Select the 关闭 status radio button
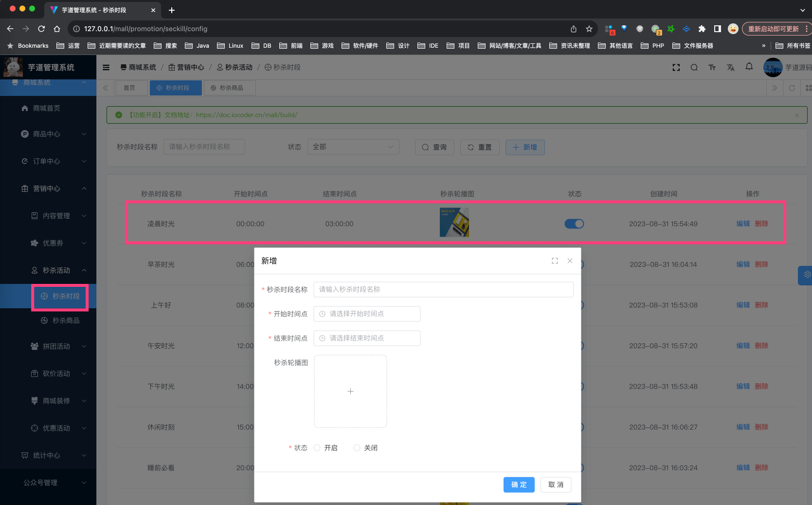Screen dimensions: 812x505 (357, 448)
